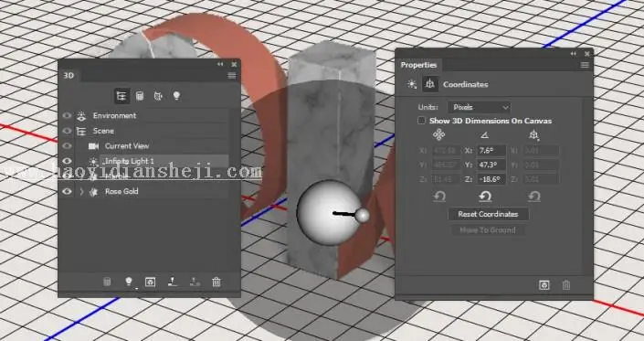
Task: Select the Coordinates icon in Properties
Action: click(430, 84)
